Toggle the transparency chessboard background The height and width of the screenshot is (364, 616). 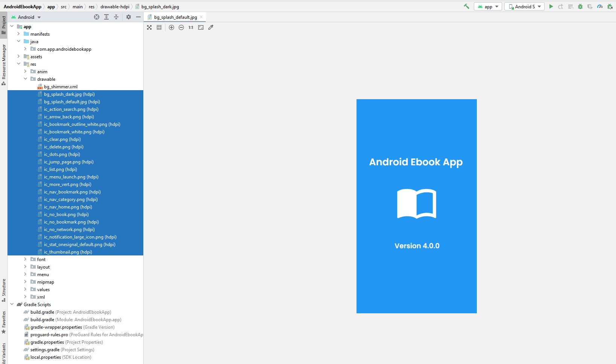[x=149, y=27]
